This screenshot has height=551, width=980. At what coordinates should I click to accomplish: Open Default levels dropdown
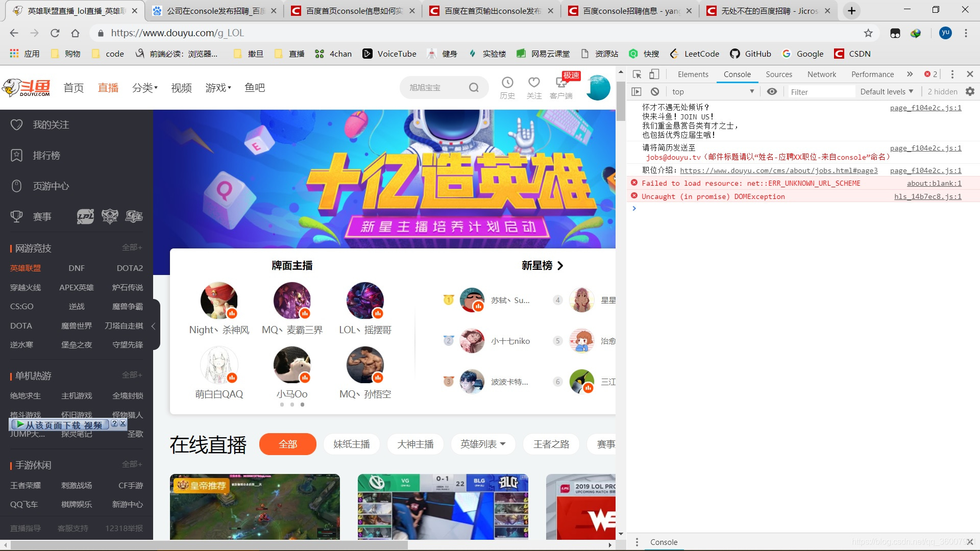pyautogui.click(x=887, y=92)
